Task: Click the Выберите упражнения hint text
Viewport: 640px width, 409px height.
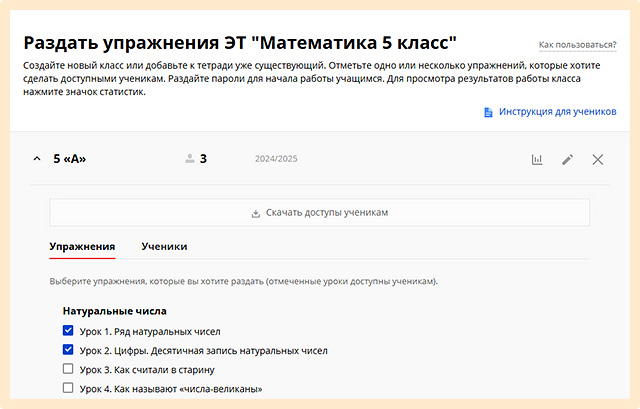Action: click(244, 281)
